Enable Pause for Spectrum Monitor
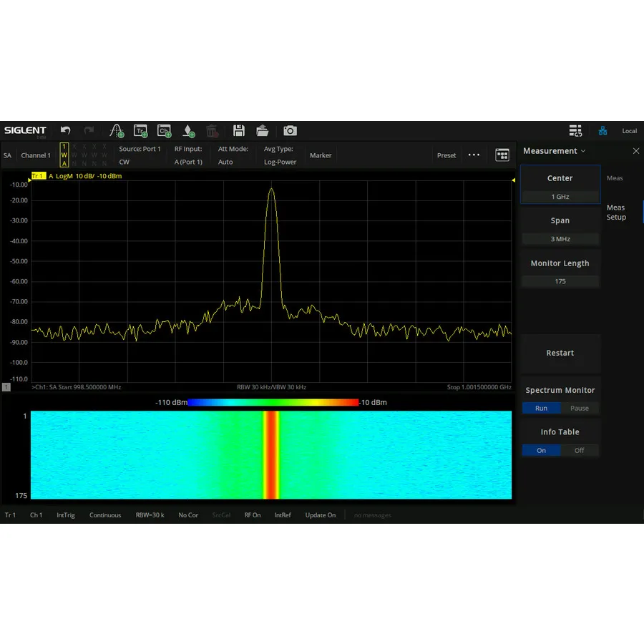Viewport: 644px width, 644px height. [580, 408]
